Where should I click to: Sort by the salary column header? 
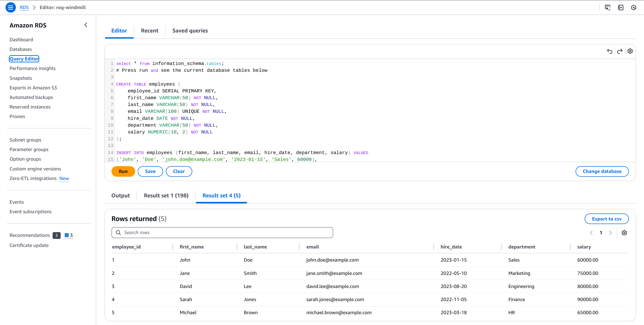click(x=584, y=247)
